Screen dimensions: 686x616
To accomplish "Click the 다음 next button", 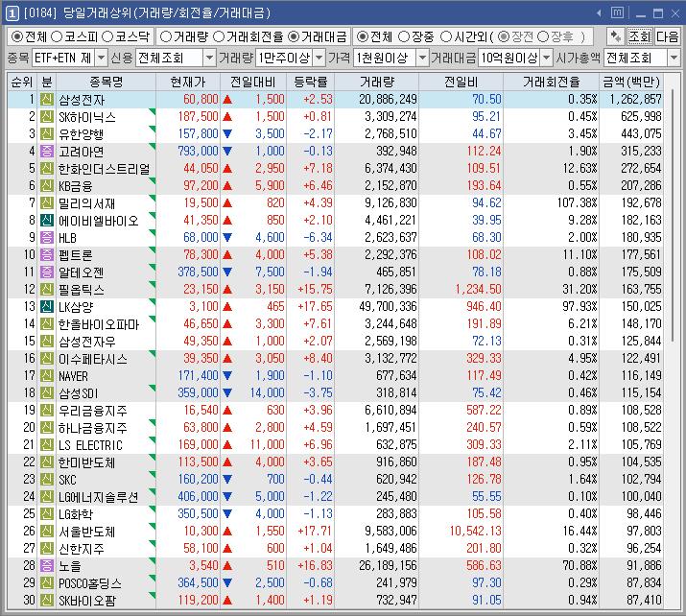I will coord(668,36).
